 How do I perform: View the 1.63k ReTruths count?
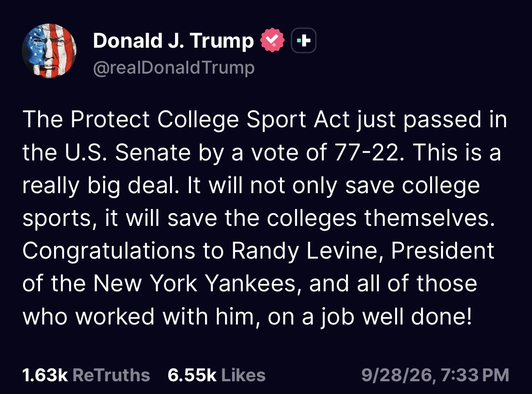(45, 375)
